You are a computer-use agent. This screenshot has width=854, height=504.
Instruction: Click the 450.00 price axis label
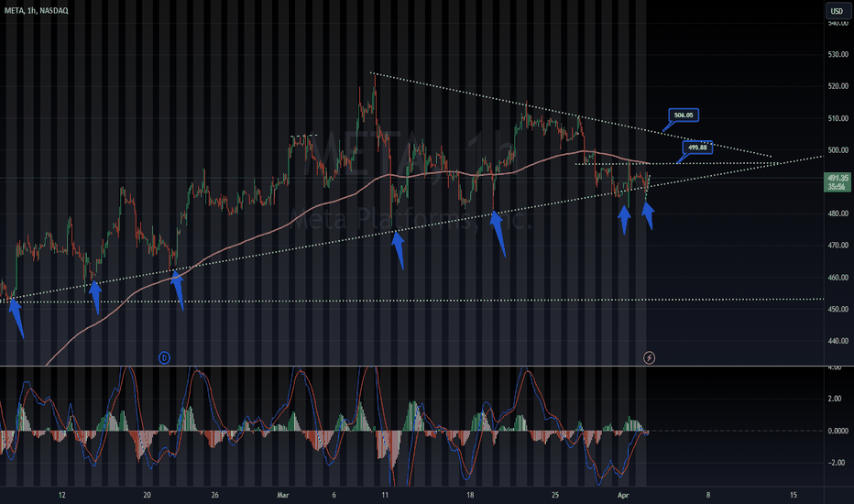[838, 309]
